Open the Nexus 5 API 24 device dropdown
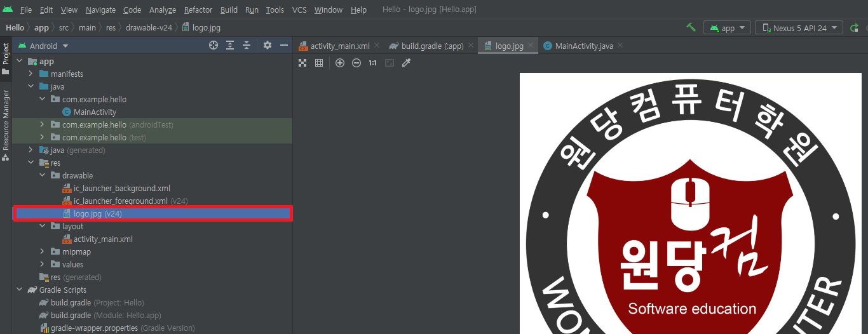The height and width of the screenshot is (334, 868). coord(799,28)
